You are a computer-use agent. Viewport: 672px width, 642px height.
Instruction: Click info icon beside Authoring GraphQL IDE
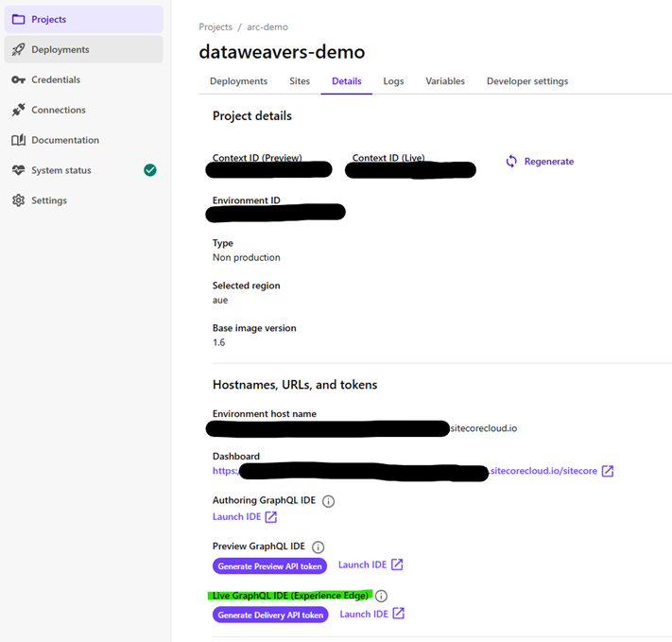pos(329,501)
